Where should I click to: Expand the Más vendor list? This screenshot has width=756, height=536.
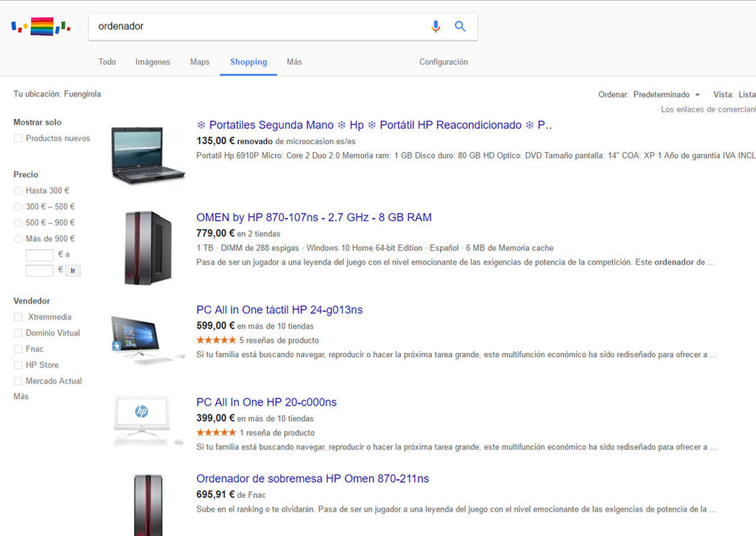(20, 396)
